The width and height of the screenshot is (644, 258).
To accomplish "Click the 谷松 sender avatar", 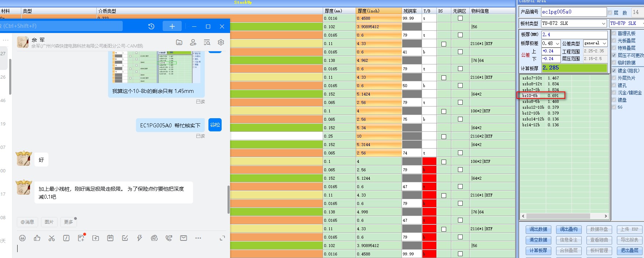I will 215,125.
